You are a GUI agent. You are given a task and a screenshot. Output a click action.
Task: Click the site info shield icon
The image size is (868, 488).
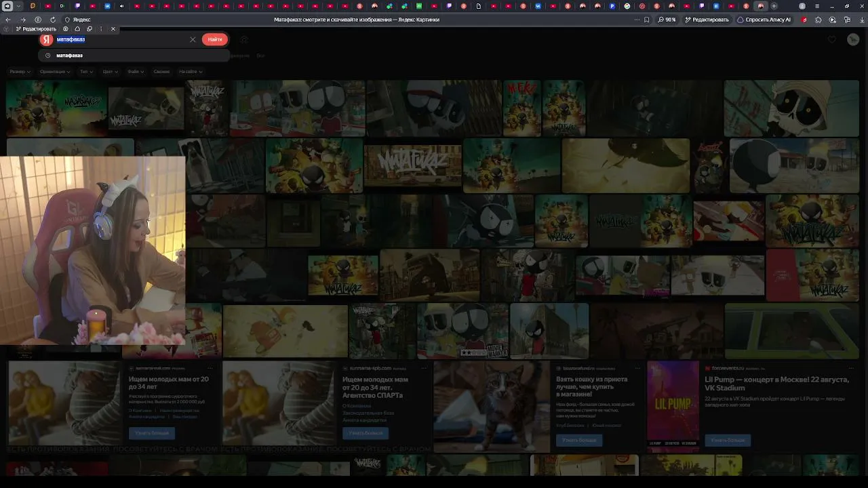[x=66, y=20]
